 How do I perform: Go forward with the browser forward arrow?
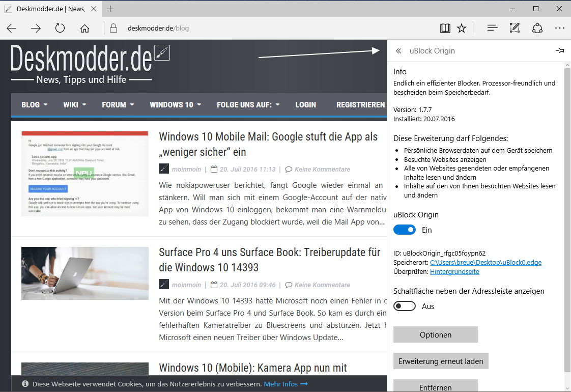(x=36, y=29)
